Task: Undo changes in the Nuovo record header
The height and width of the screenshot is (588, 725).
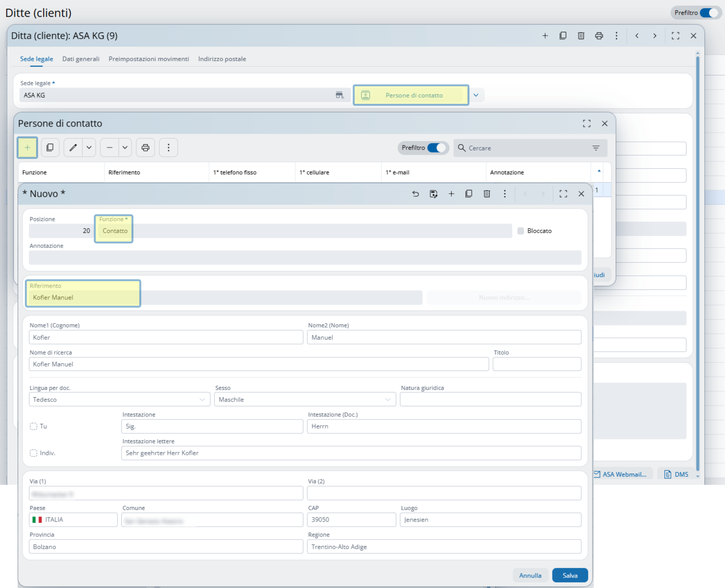Action: [415, 194]
